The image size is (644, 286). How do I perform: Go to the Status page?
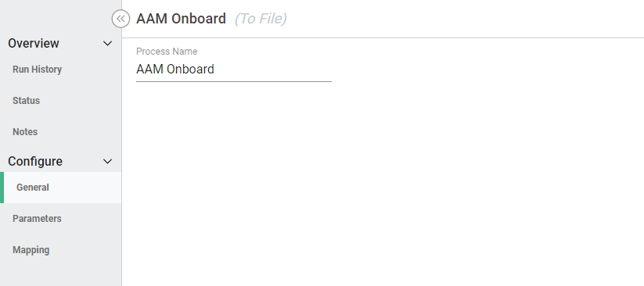pos(26,101)
